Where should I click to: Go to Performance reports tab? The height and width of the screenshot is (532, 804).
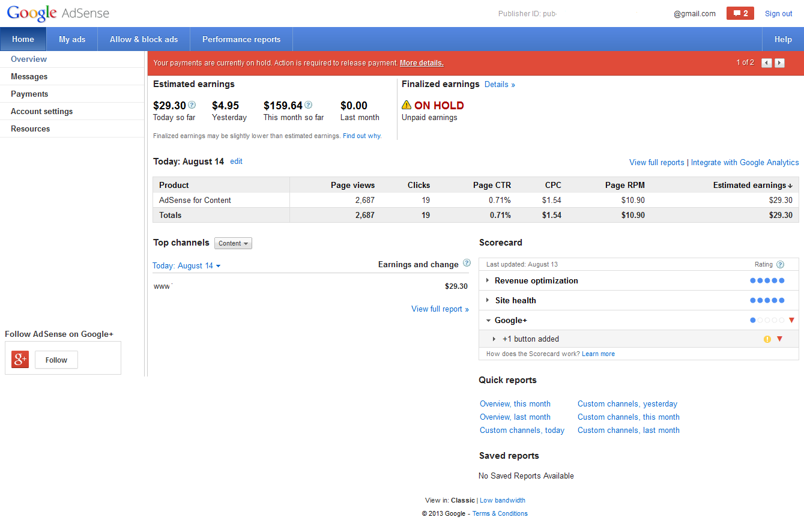pos(241,39)
